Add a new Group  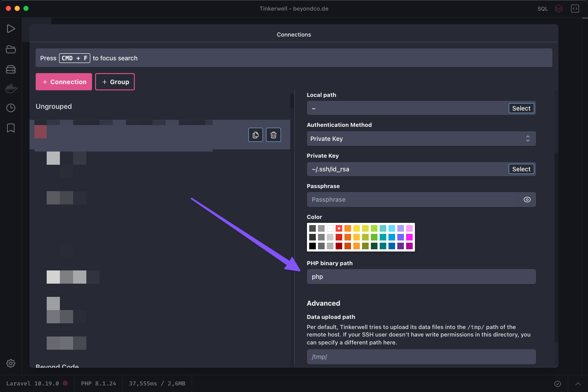[x=115, y=82]
